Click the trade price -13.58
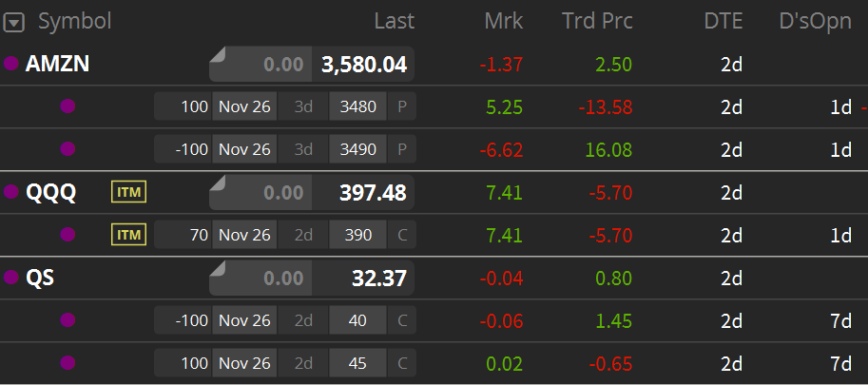This screenshot has height=385, width=868. tap(605, 106)
